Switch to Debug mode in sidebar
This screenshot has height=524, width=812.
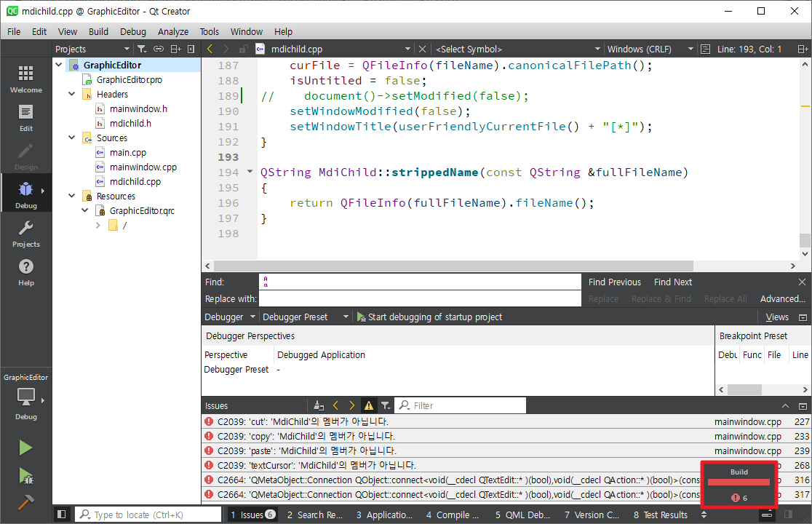click(26, 195)
